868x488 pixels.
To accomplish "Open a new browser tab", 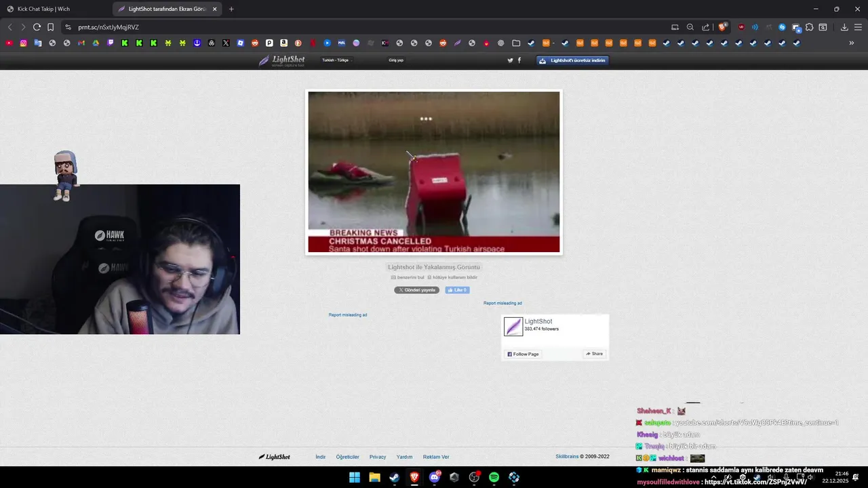I will (231, 9).
